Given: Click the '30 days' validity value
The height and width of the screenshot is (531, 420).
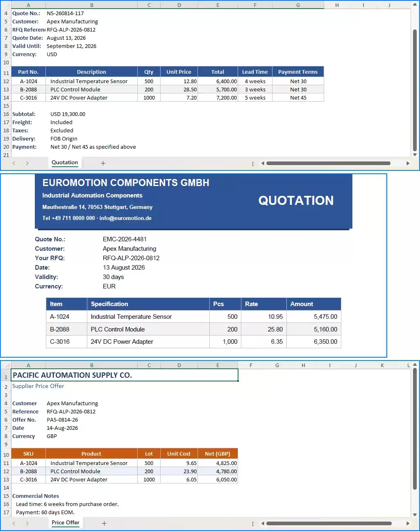Looking at the screenshot, I should pyautogui.click(x=113, y=277).
